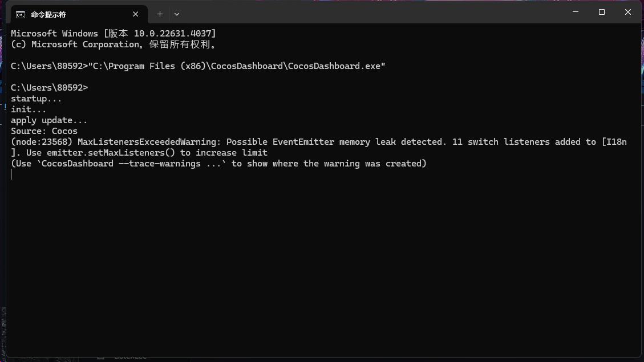Close the terminal window
Image resolution: width=644 pixels, height=362 pixels.
(x=627, y=12)
